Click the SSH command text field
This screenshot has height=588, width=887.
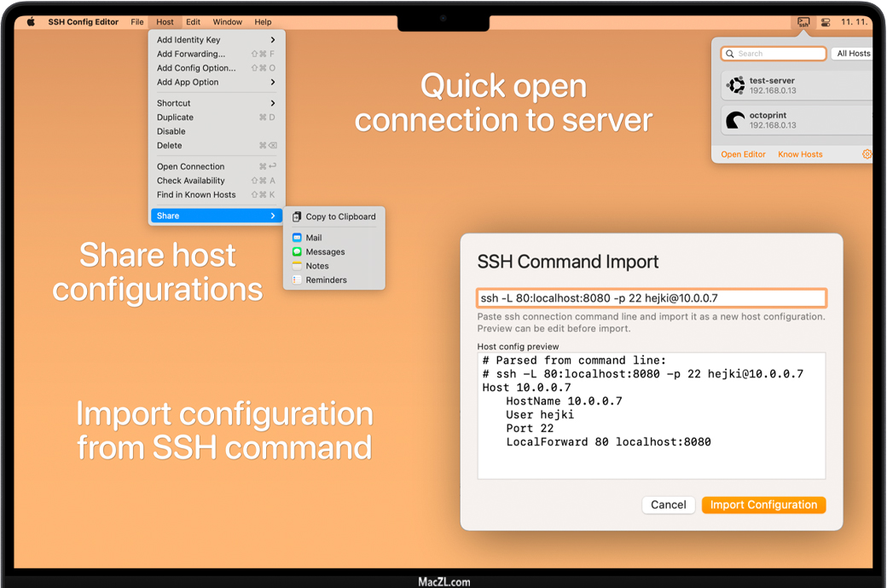(651, 298)
